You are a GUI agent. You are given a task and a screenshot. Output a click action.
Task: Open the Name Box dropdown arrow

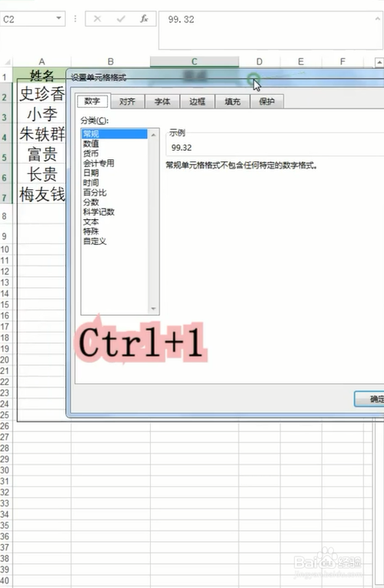58,18
